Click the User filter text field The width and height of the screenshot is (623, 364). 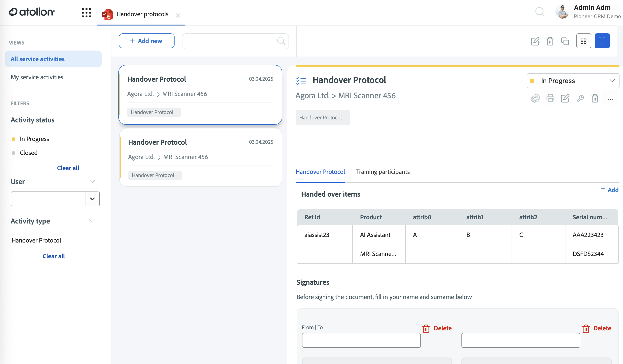click(48, 199)
